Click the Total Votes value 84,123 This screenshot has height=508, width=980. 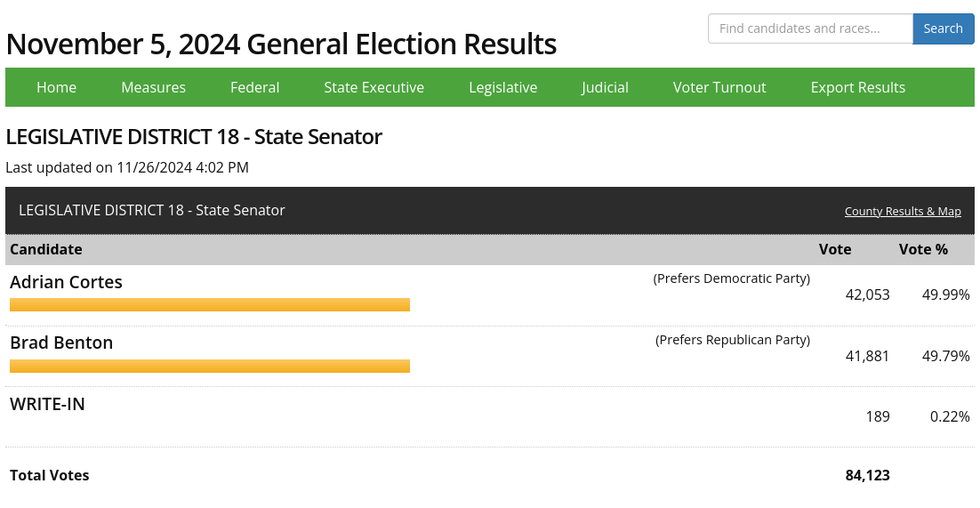(867, 475)
